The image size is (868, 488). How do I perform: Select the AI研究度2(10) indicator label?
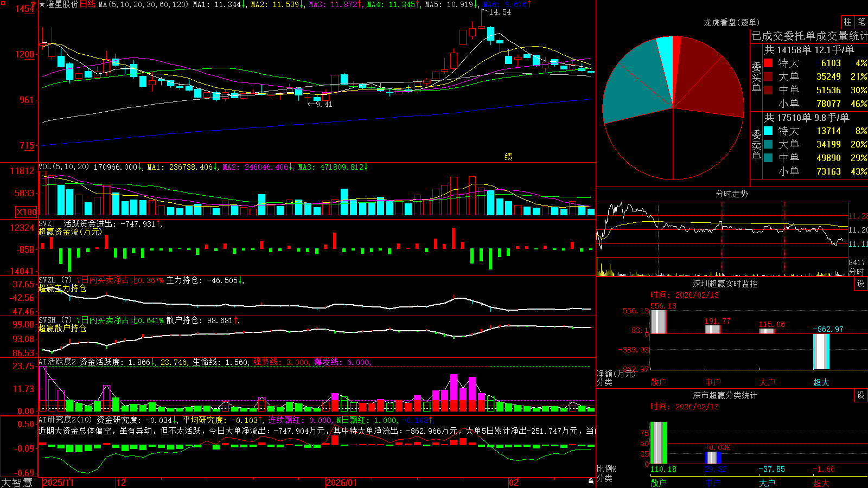click(65, 420)
